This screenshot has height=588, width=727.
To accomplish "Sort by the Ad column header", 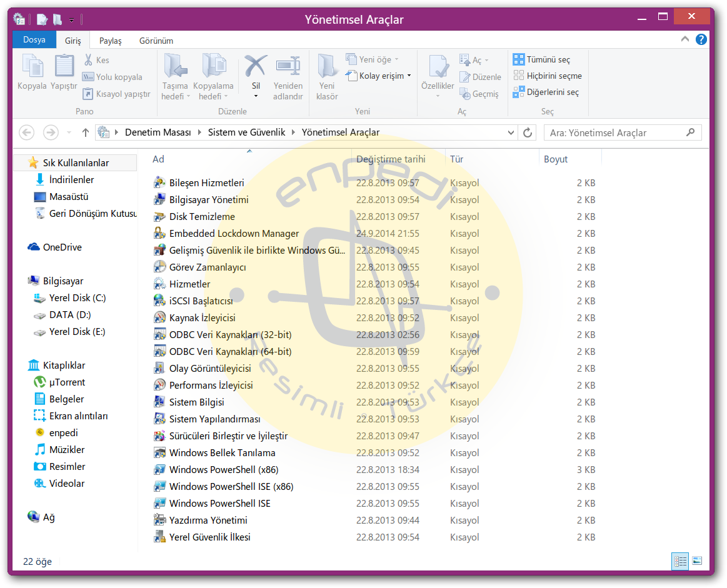I will [159, 159].
